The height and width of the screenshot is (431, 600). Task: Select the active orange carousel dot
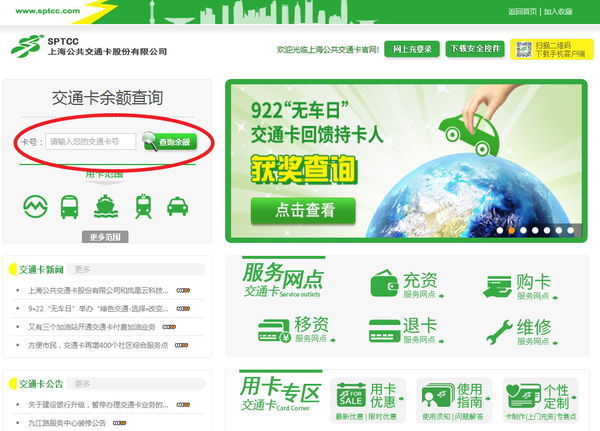[512, 230]
